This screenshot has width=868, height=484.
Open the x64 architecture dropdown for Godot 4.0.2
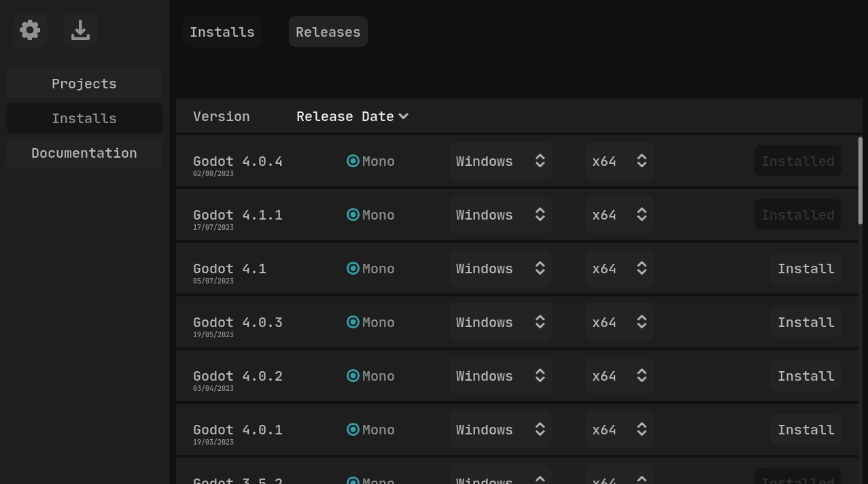(619, 375)
